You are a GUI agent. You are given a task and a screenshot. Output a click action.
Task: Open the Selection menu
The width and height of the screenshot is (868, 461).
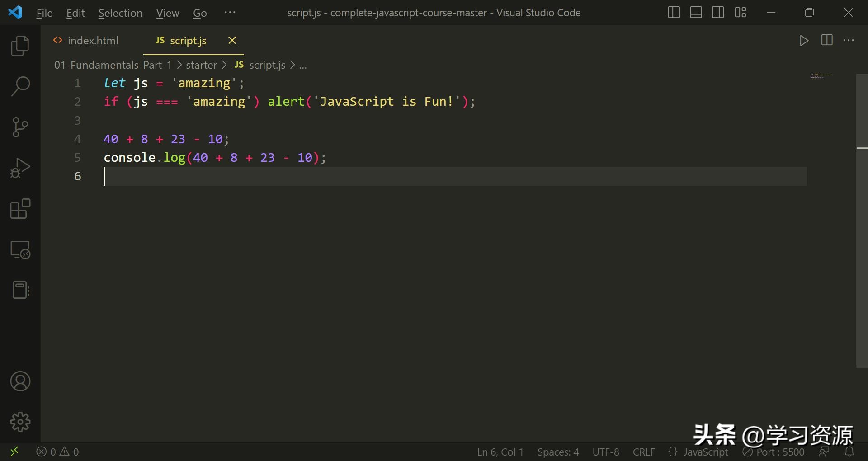(120, 13)
